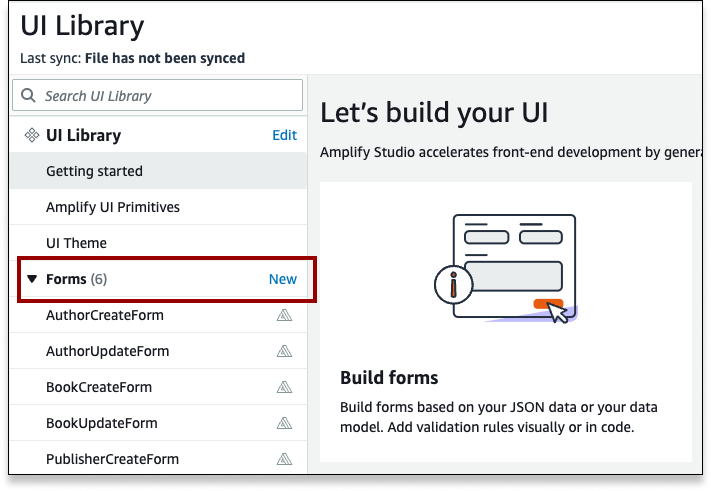Viewport: 711px width, 491px height.
Task: Click Amplify icon beside AuthorCreateForm
Action: click(x=284, y=315)
